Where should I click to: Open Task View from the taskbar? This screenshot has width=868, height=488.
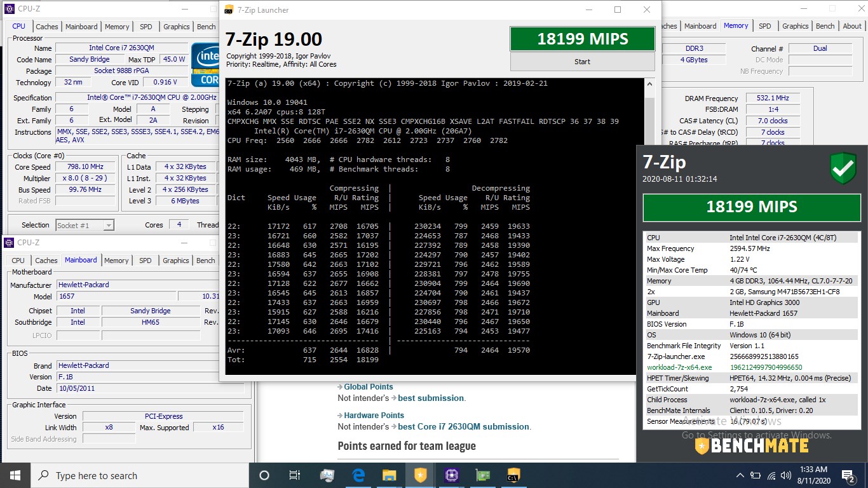point(295,475)
